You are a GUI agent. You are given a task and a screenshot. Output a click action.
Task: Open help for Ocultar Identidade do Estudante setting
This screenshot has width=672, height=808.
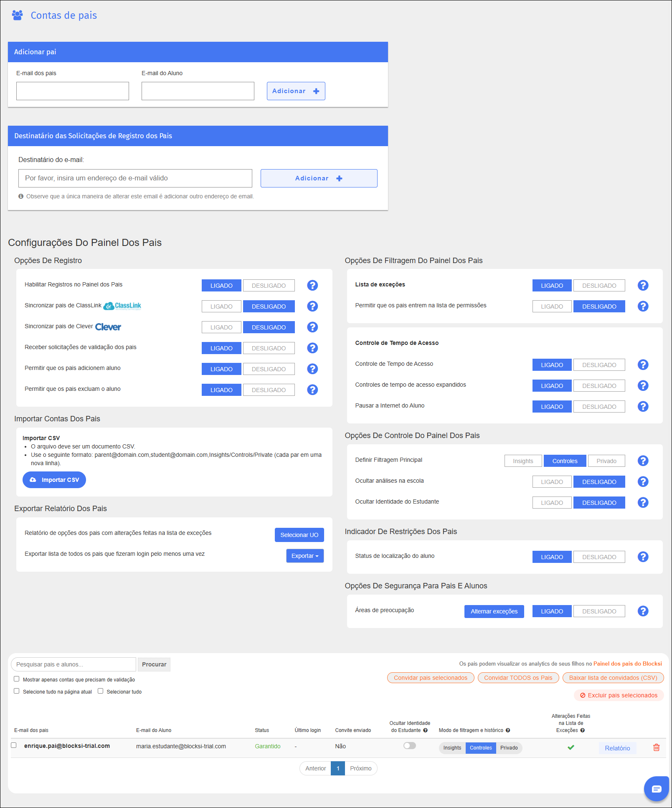(643, 502)
